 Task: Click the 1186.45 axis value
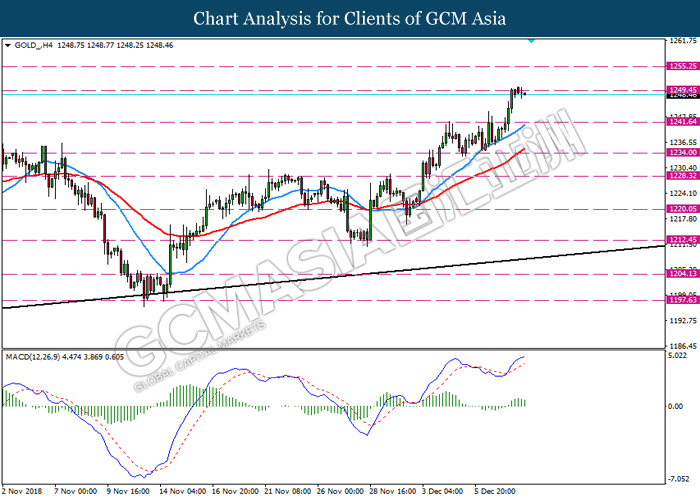click(x=683, y=346)
